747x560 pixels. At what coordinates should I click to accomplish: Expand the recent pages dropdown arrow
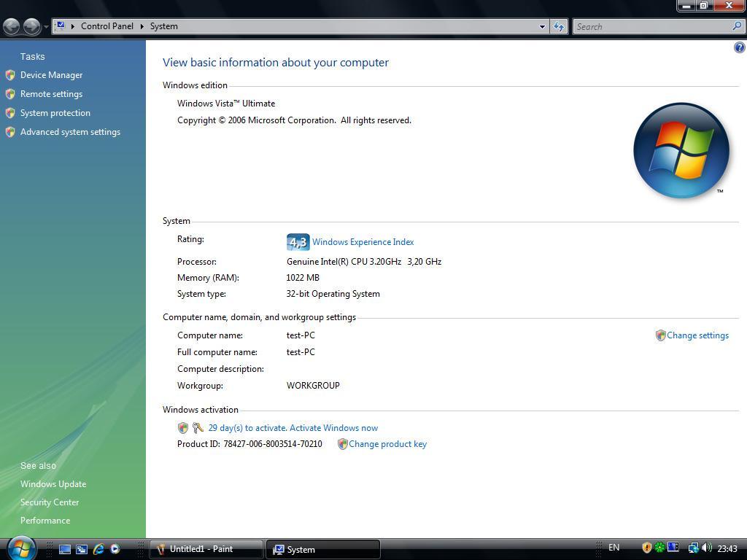[46, 27]
